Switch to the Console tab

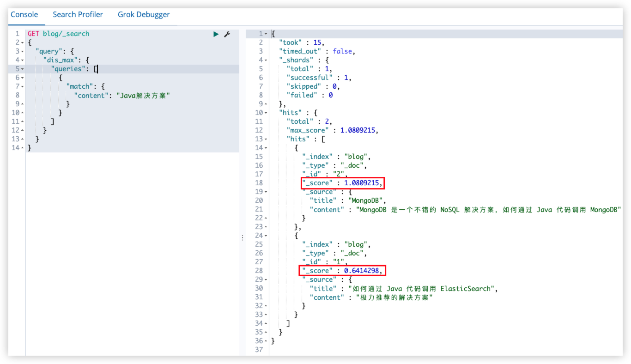point(24,14)
